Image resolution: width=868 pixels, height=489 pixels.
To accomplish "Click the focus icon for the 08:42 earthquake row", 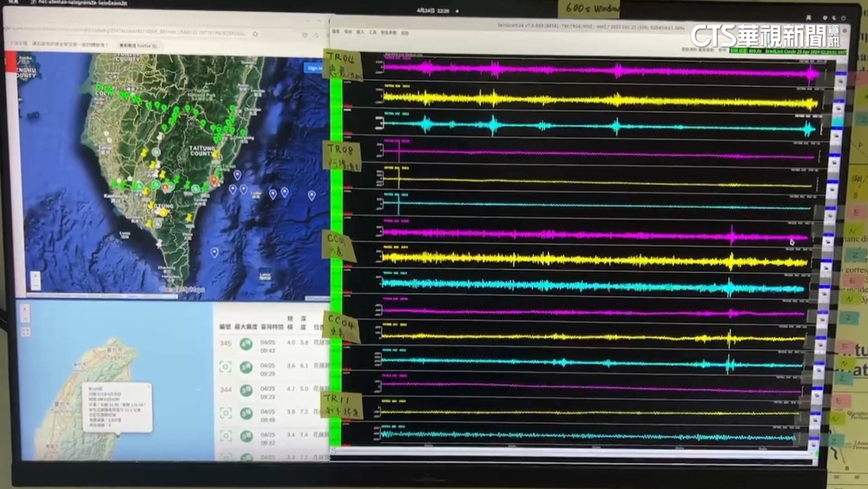I will pyautogui.click(x=227, y=435).
